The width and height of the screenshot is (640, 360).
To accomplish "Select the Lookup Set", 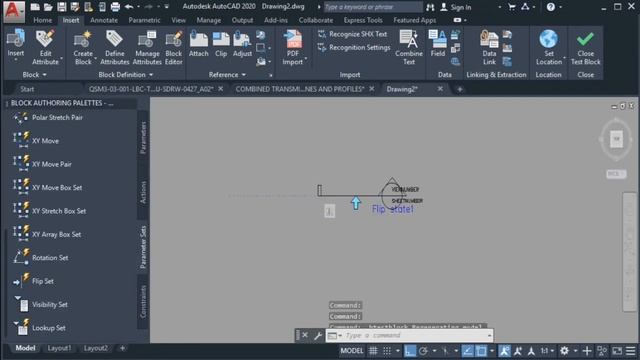I will (39, 328).
